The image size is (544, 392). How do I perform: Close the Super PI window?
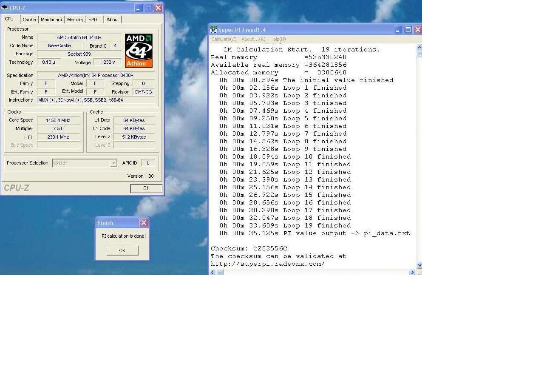tap(418, 29)
